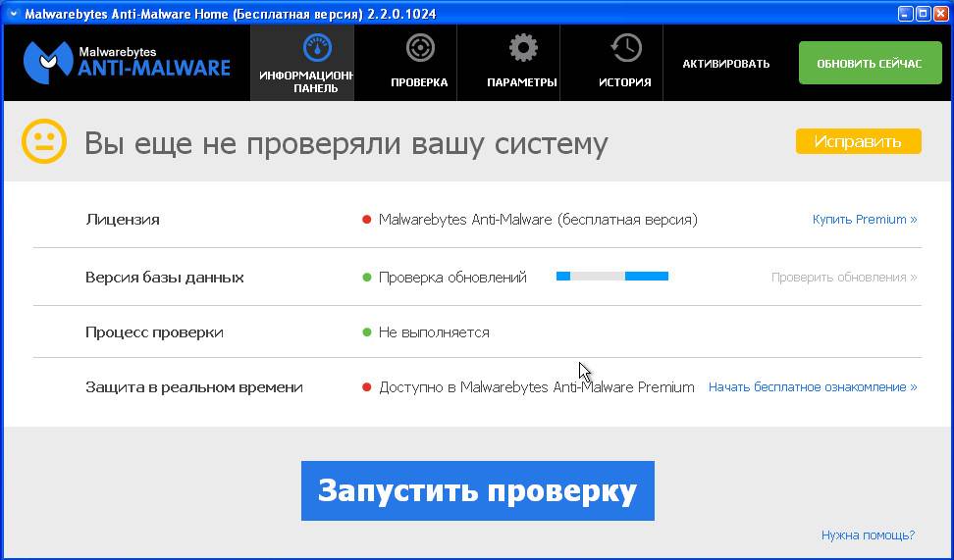
Task: Open the Нужна помощь? link
Action: click(868, 535)
